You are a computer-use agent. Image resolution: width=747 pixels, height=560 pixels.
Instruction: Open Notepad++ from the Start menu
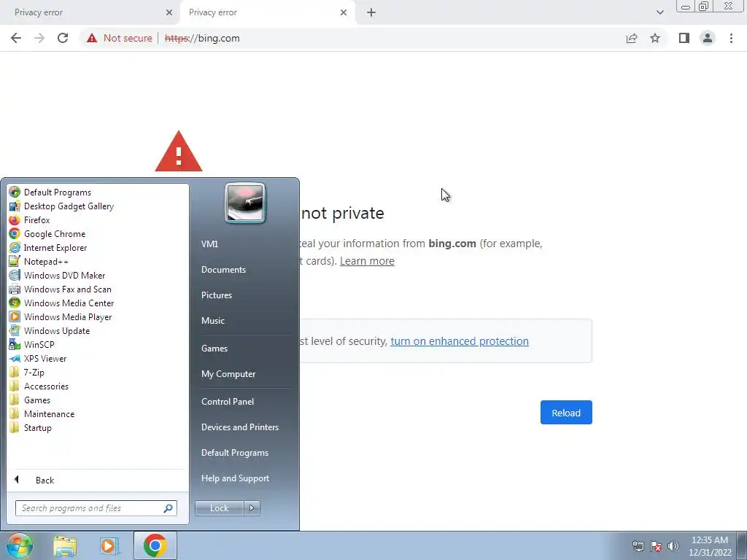pyautogui.click(x=98, y=262)
